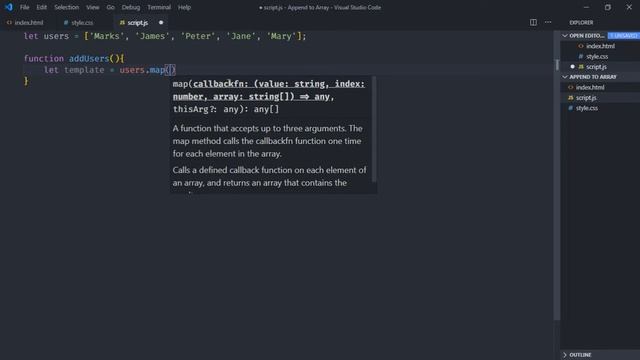Open the File menu
The height and width of the screenshot is (360, 640).
pyautogui.click(x=24, y=7)
